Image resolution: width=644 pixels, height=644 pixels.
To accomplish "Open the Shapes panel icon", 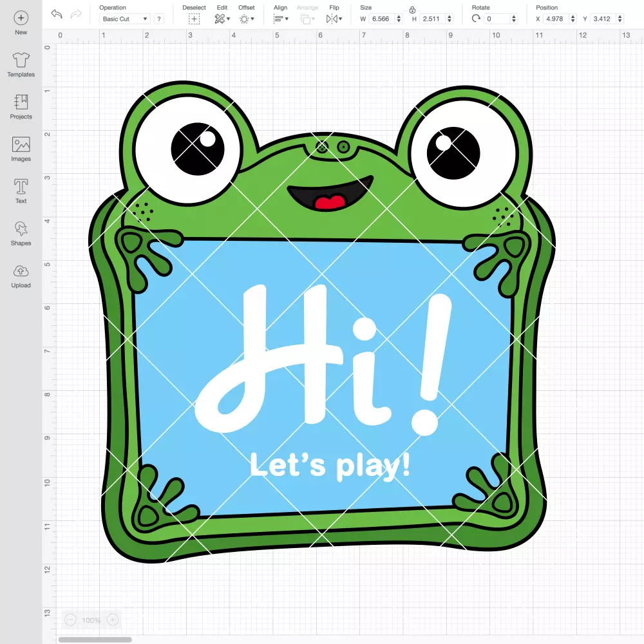I will point(21,229).
